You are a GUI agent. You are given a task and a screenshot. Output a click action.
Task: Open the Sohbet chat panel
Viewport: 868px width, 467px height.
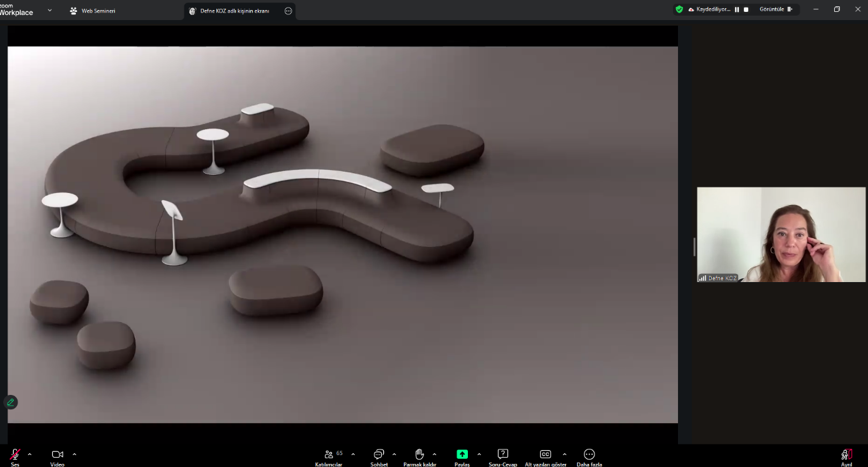(379, 454)
